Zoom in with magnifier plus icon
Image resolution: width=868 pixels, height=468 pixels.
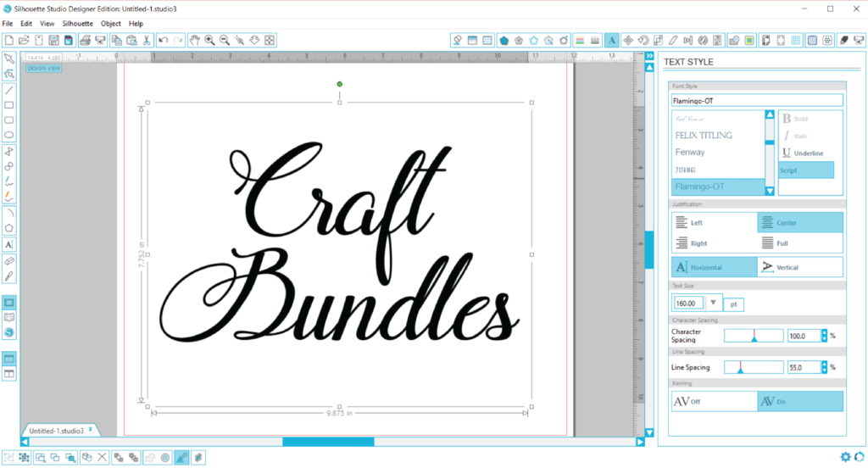pos(210,41)
